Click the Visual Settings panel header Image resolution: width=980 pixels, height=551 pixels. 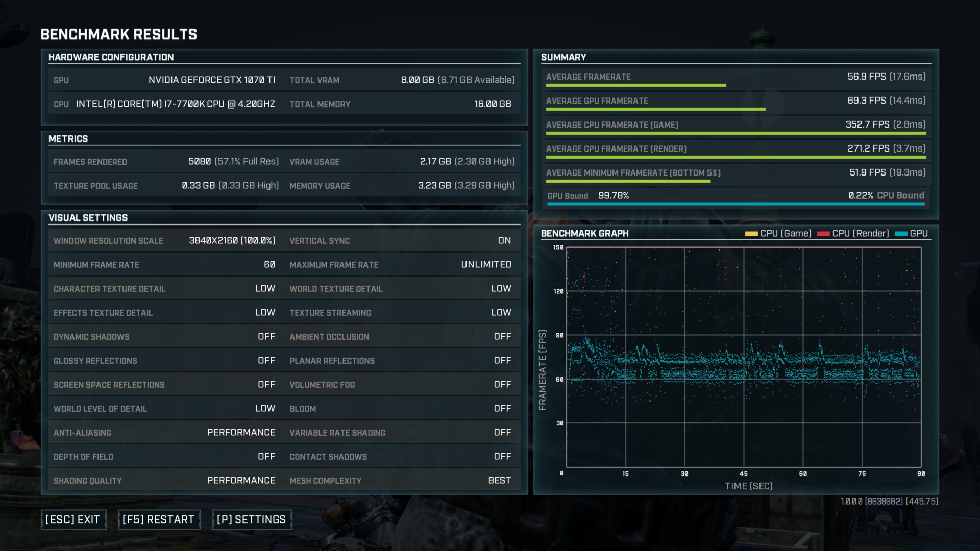point(88,218)
